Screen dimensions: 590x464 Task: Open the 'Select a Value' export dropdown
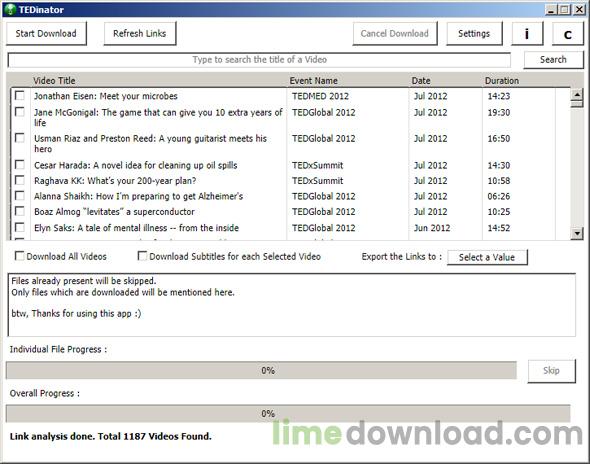click(x=487, y=257)
